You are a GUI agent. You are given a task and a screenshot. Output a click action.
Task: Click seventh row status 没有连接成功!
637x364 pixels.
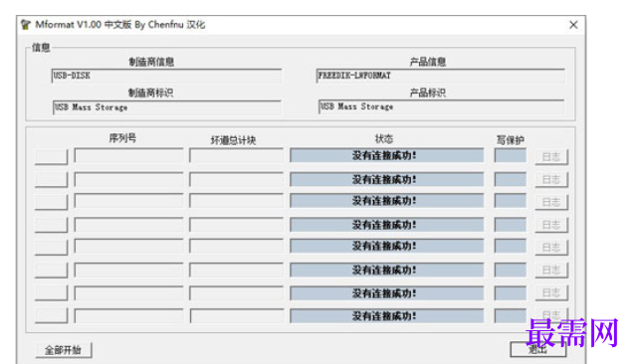point(387,293)
